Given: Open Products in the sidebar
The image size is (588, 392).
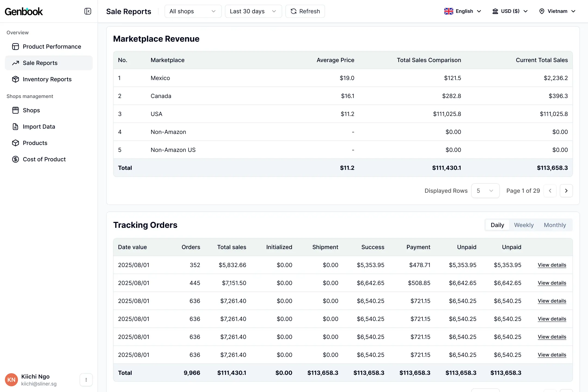Looking at the screenshot, I should coord(35,143).
